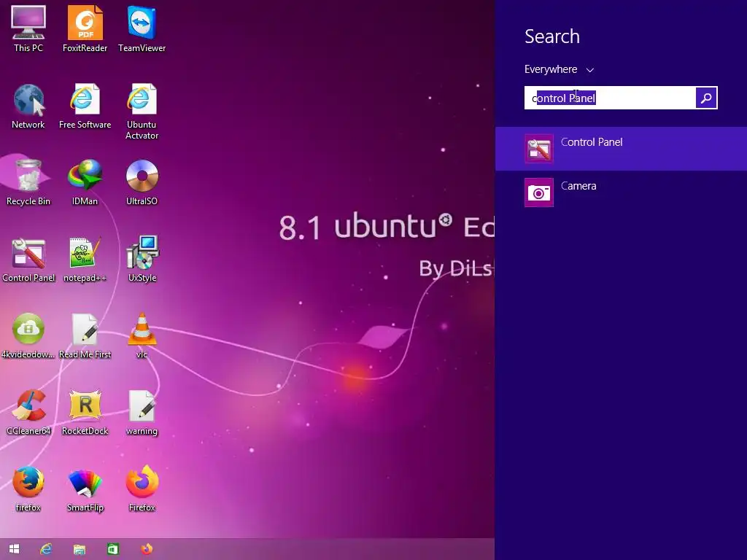Click the search text field
Viewport: 747px width, 560px height.
610,98
